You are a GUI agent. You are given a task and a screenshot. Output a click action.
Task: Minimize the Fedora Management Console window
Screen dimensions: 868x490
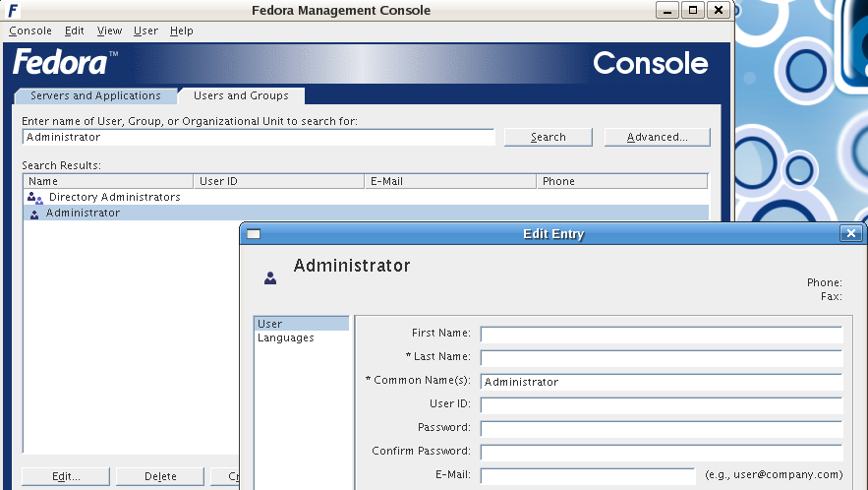click(667, 10)
